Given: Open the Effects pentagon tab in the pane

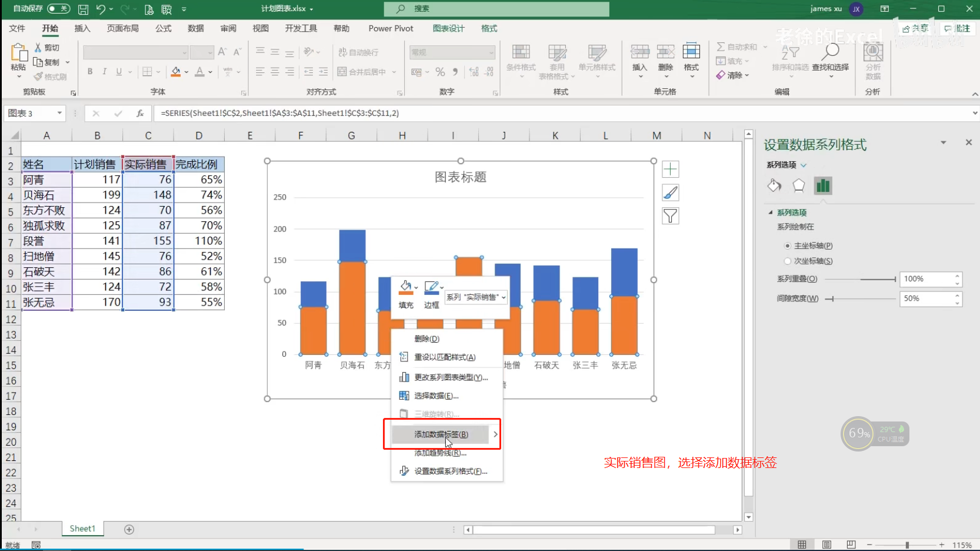Looking at the screenshot, I should click(x=798, y=185).
